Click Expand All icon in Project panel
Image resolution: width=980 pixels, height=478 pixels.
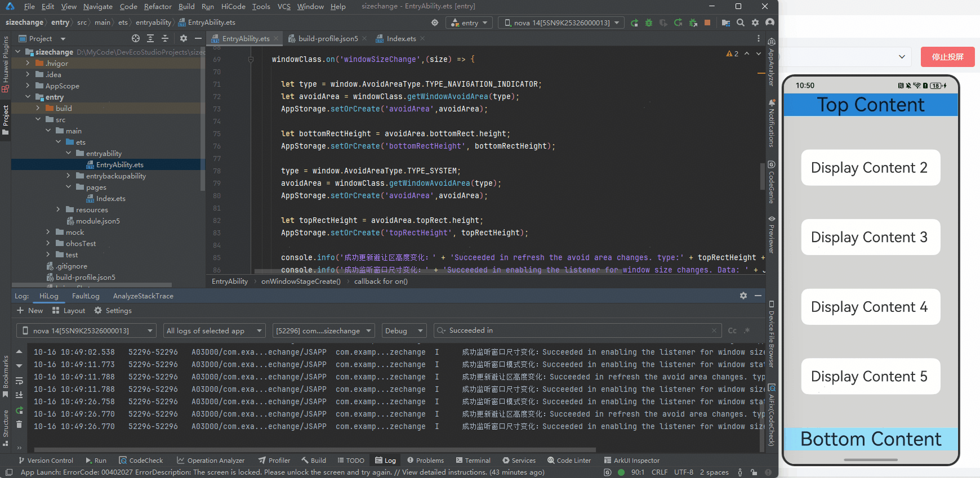150,38
